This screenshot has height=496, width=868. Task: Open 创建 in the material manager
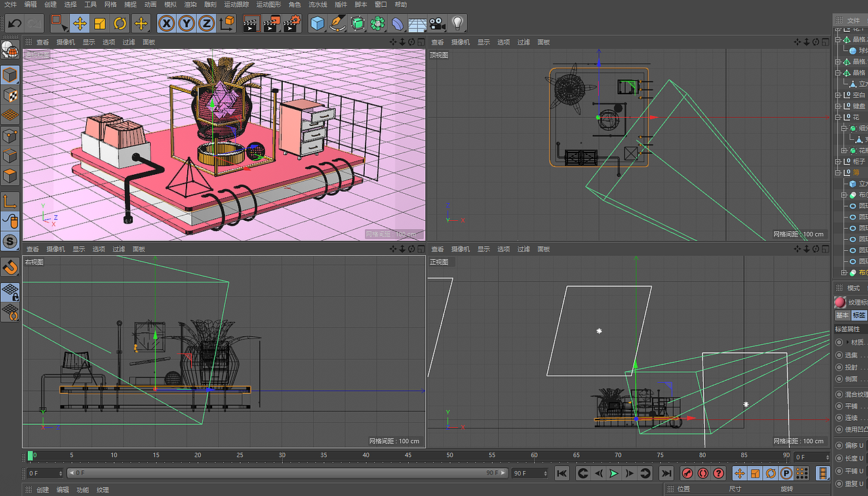(x=43, y=489)
